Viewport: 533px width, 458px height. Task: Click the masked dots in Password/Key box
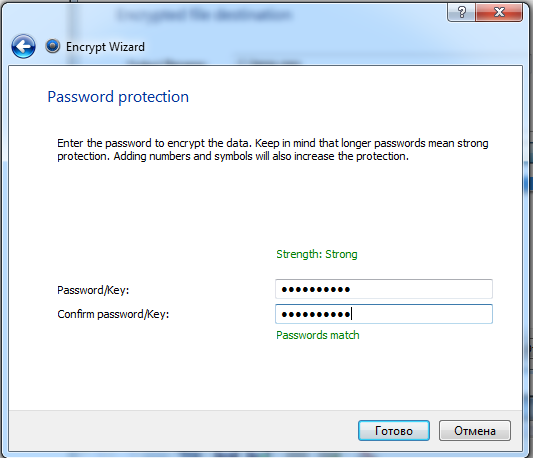(x=316, y=290)
